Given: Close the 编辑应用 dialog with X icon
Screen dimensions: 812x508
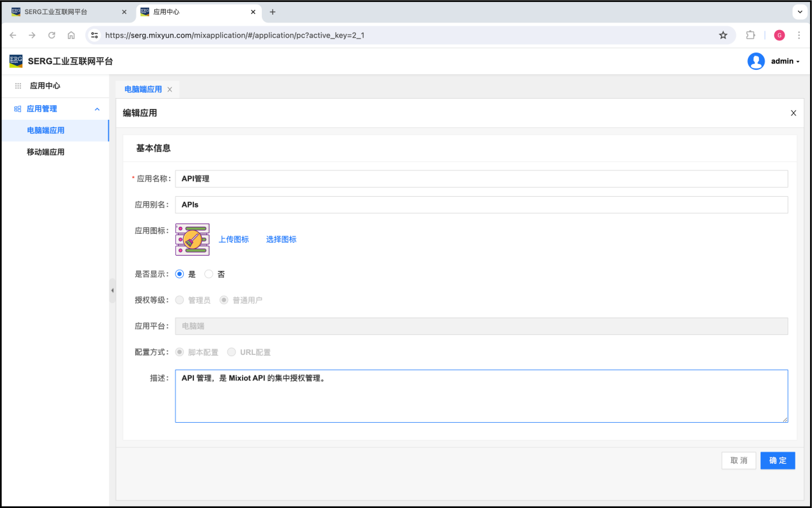Looking at the screenshot, I should [793, 113].
